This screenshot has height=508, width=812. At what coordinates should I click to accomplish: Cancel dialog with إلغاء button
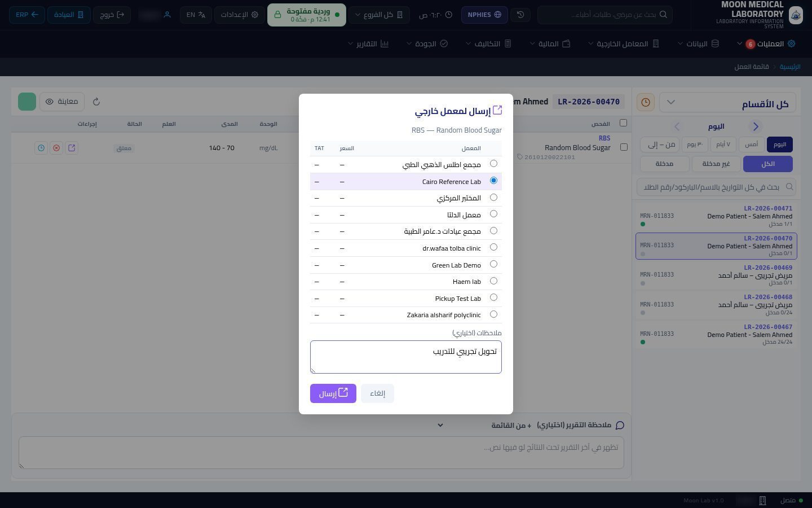[377, 393]
